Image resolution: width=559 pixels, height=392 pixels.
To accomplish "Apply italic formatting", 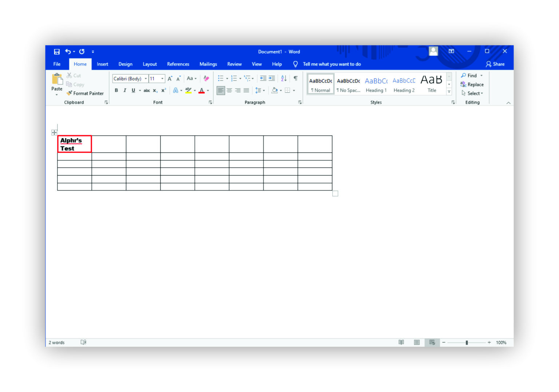I will [x=124, y=90].
